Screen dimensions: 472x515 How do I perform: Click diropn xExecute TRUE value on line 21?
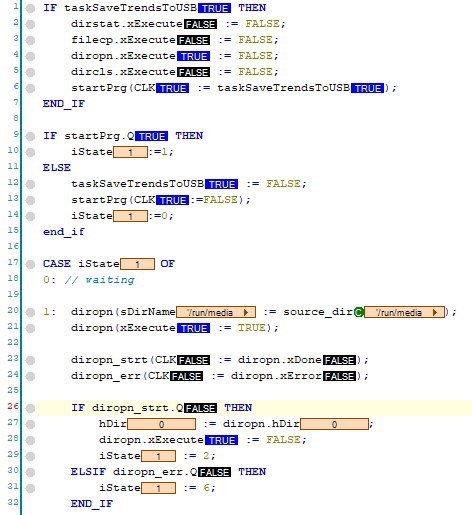pyautogui.click(x=193, y=328)
